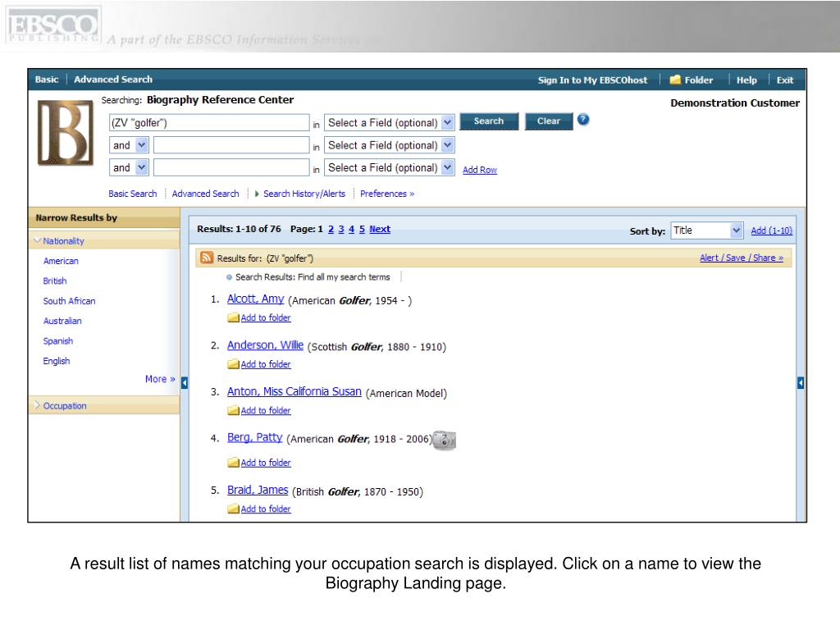Image resolution: width=840 pixels, height=630 pixels.
Task: Go to results page 3
Action: point(341,229)
